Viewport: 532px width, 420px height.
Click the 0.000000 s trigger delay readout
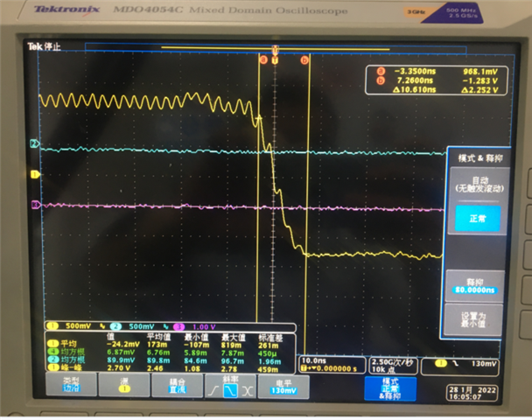tap(336, 368)
